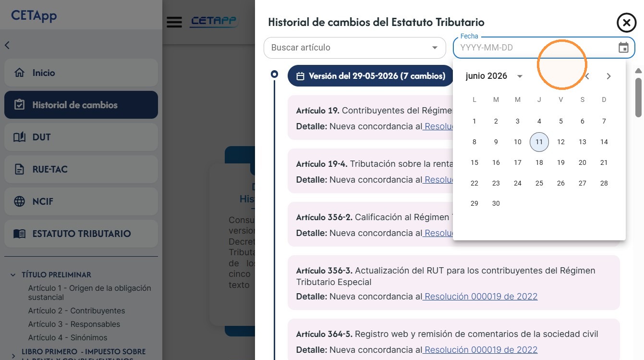Select June 9 in the calendar

496,142
